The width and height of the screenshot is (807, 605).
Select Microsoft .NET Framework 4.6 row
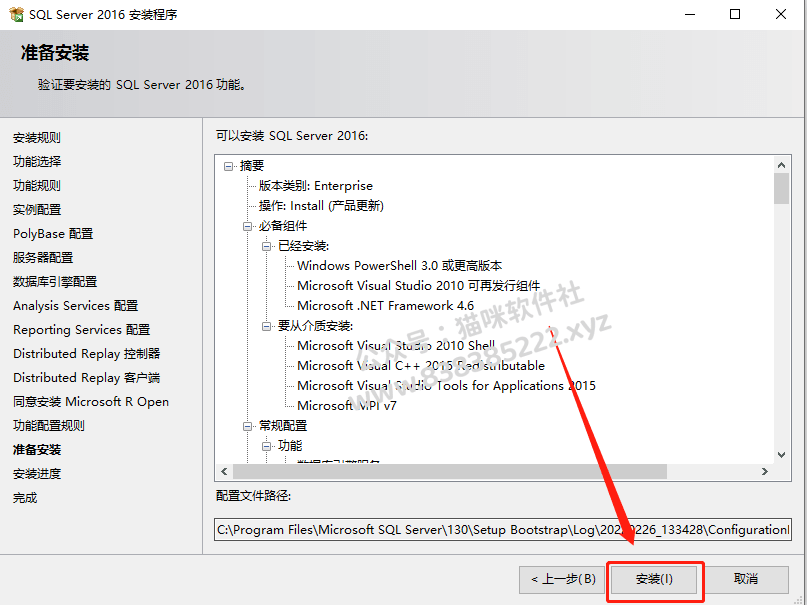click(385, 306)
